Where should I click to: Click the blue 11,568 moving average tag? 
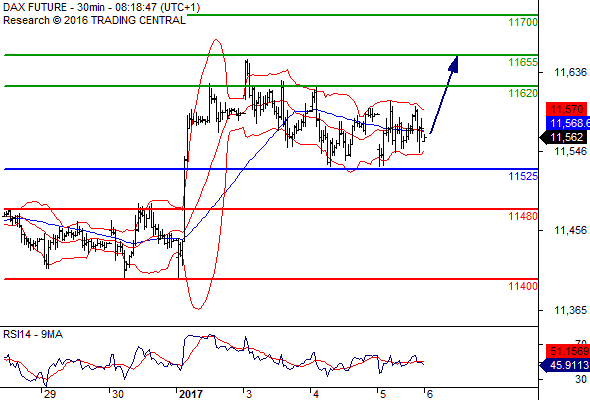tap(568, 123)
